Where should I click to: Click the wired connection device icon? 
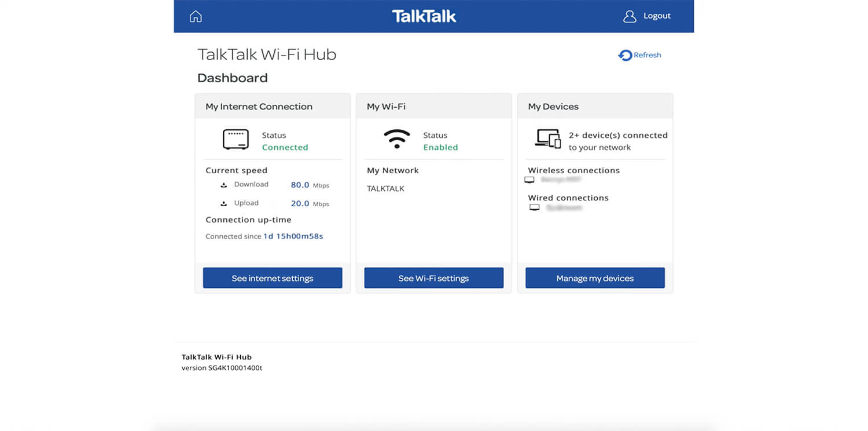click(x=535, y=207)
